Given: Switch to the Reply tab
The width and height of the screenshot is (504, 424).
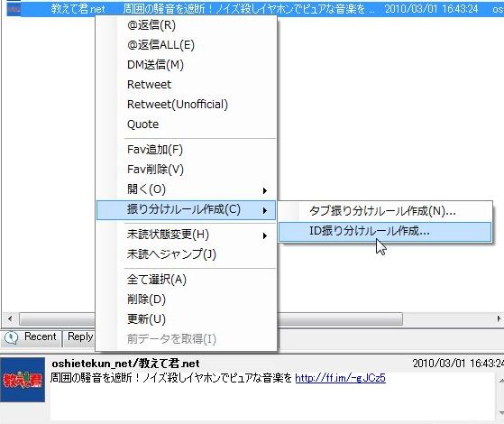Looking at the screenshot, I should 79,337.
